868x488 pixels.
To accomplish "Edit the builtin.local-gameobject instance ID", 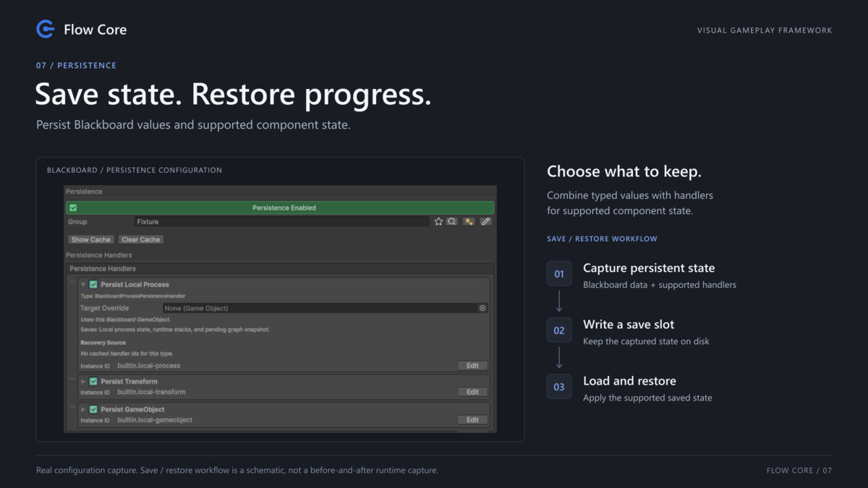I will click(472, 420).
